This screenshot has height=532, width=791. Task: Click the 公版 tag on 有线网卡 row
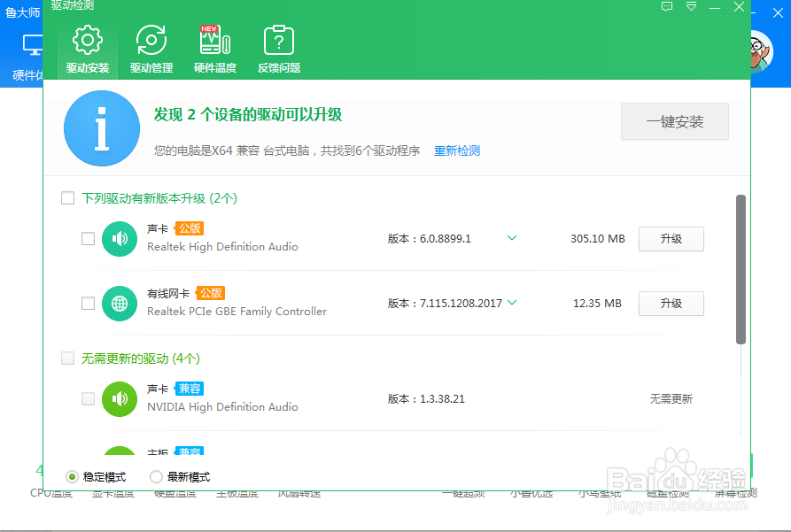click(x=210, y=293)
